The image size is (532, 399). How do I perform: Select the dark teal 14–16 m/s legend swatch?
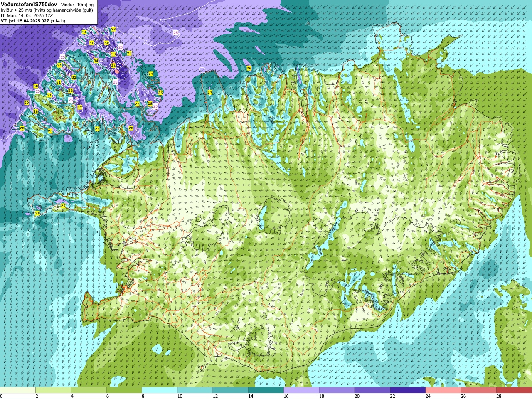(266, 390)
